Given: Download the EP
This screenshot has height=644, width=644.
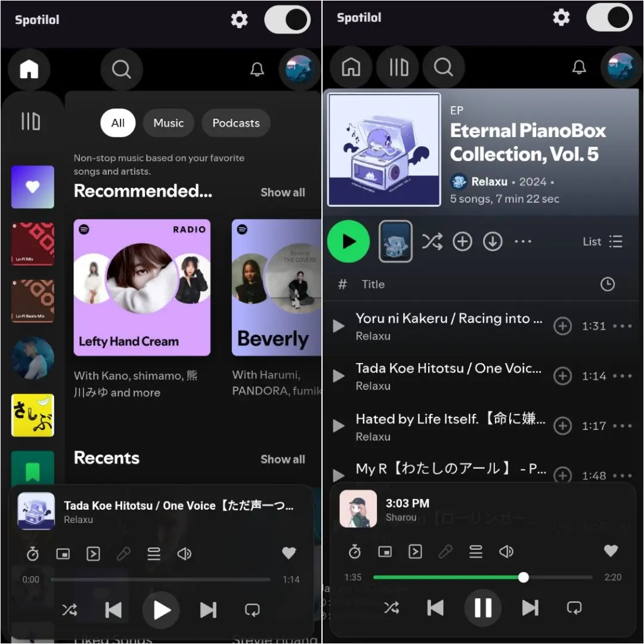Looking at the screenshot, I should (493, 241).
